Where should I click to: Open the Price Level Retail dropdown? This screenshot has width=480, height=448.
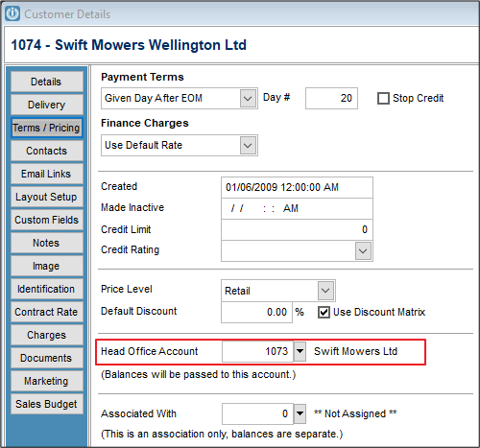325,291
